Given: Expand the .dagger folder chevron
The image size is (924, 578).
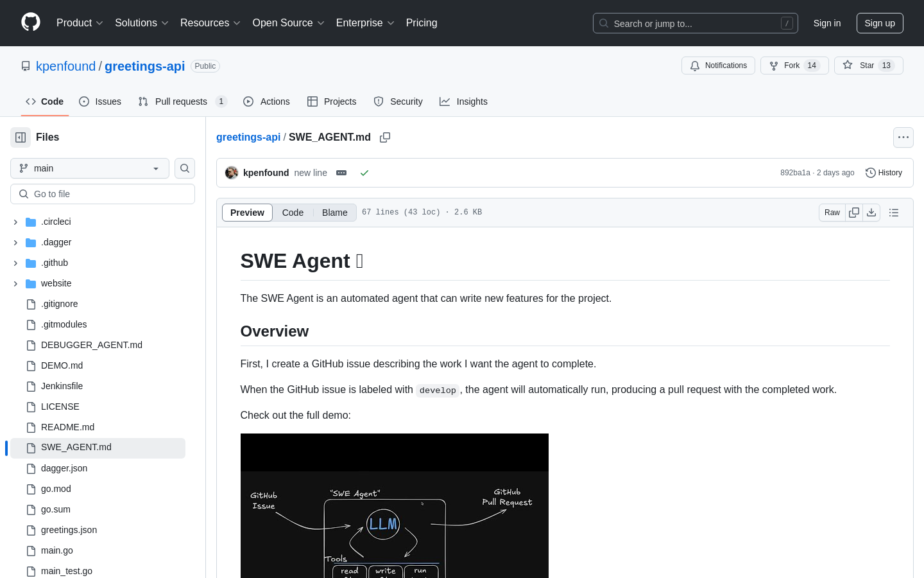Looking at the screenshot, I should point(15,242).
